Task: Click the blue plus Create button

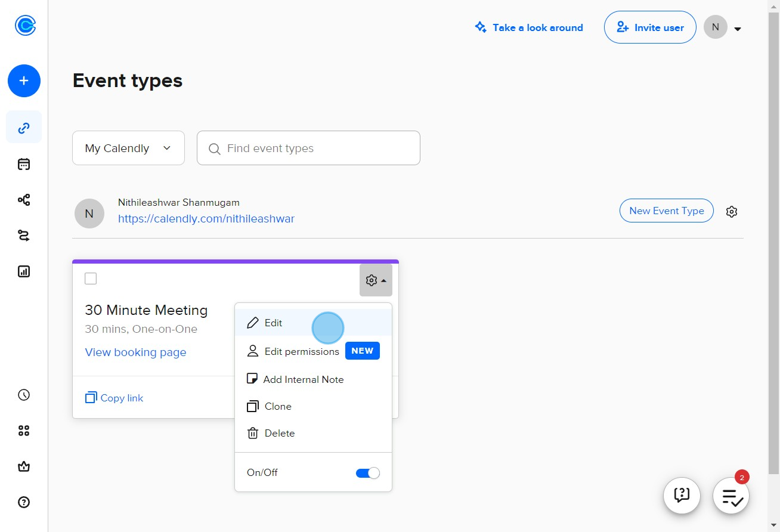Action: (24, 81)
